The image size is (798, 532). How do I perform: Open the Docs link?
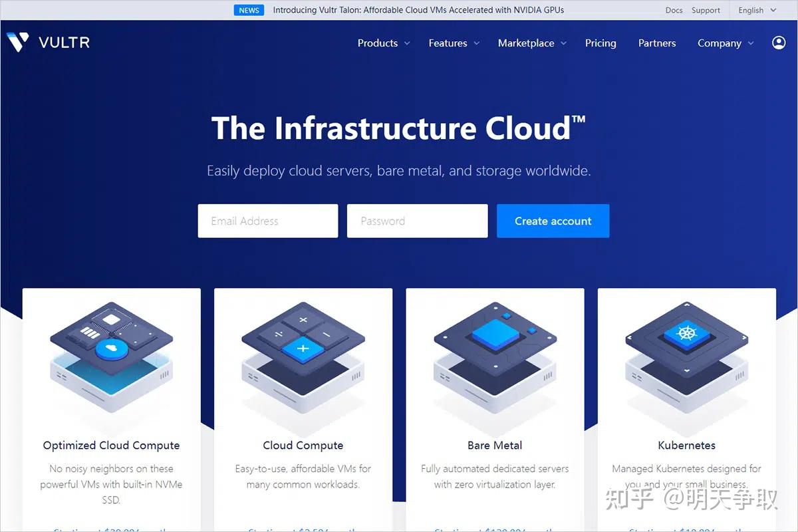coord(674,10)
